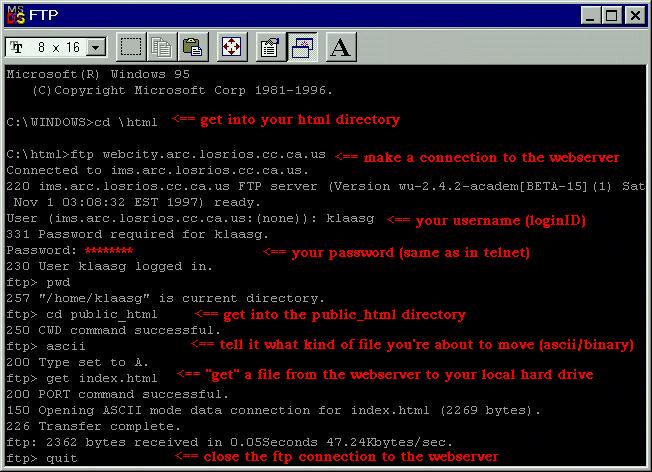Click '331 Password required for klaasg.' line
This screenshot has width=652, height=472.
[x=138, y=235]
